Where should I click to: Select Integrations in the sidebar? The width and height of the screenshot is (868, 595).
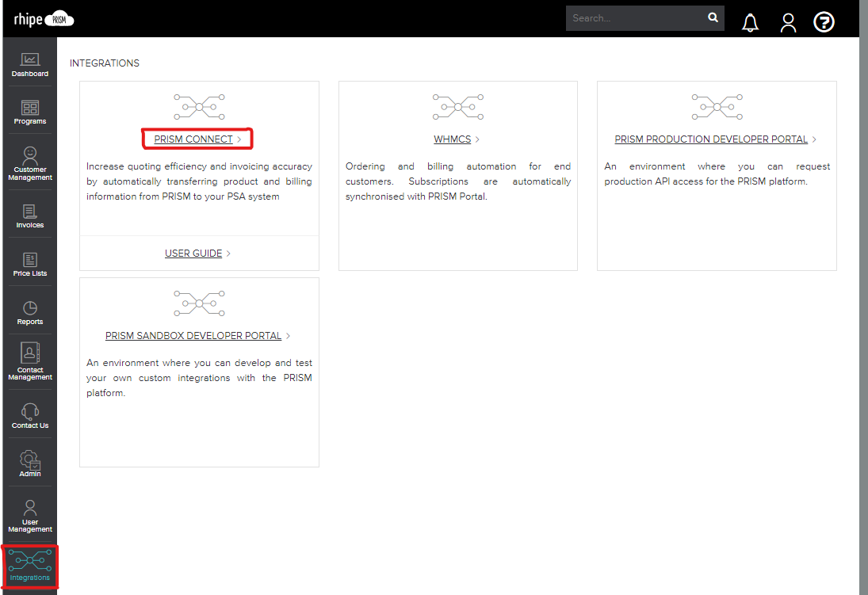pos(30,566)
